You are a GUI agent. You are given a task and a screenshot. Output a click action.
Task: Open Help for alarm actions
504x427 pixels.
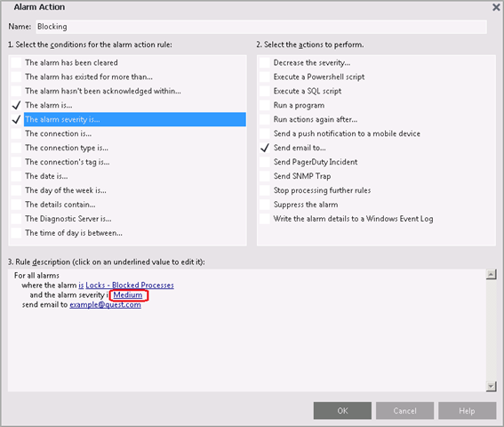pos(467,411)
